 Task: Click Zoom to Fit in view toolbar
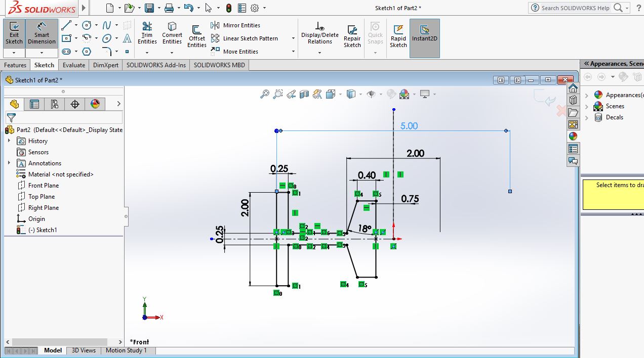(x=264, y=94)
